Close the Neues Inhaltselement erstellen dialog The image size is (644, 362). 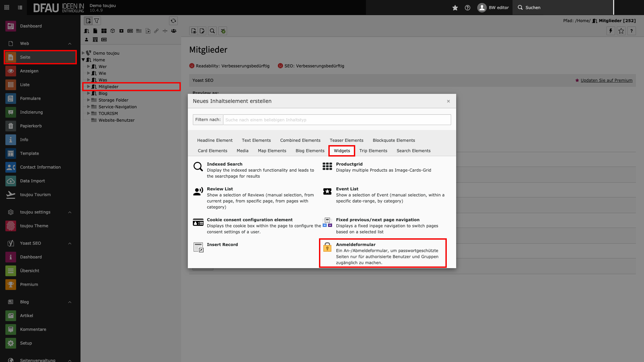448,101
